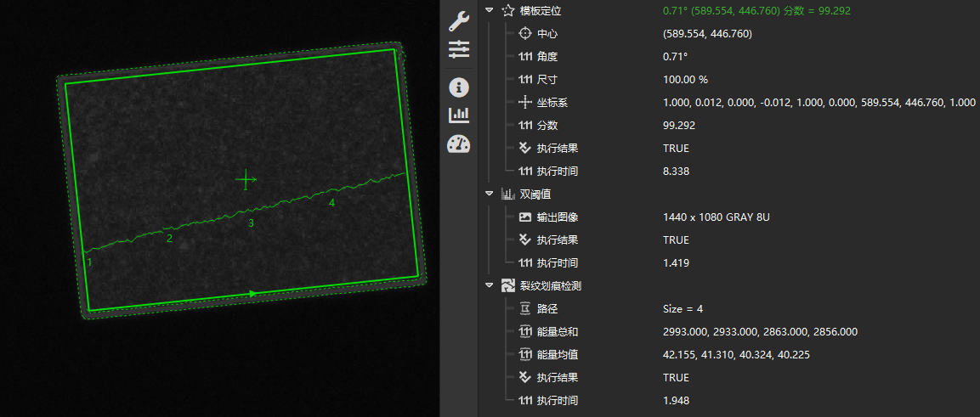Collapse the 裂纹划痕检测 section
This screenshot has height=417, width=980.
click(x=489, y=286)
